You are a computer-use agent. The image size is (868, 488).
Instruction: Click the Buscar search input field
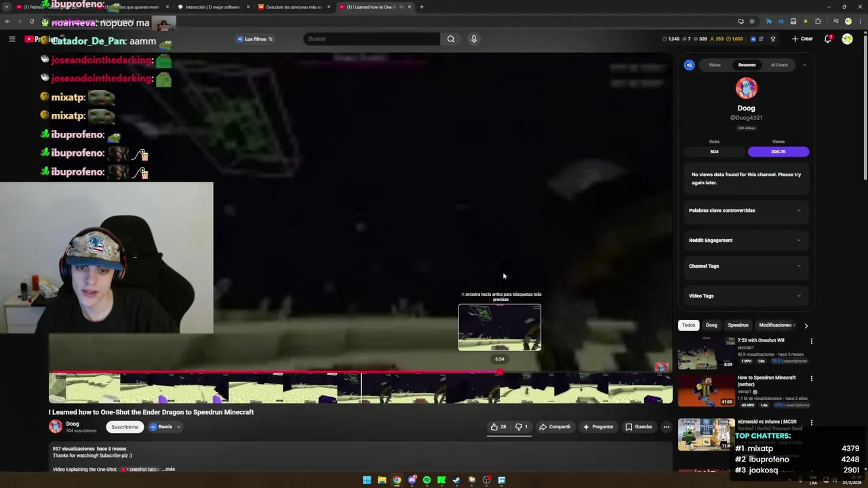click(x=372, y=39)
